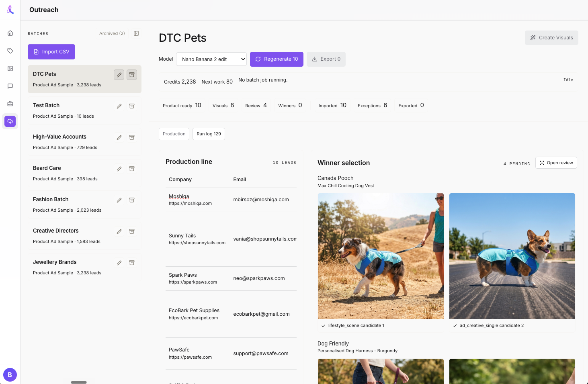
Task: Archive the High-Value Accounts batch
Action: click(x=132, y=137)
